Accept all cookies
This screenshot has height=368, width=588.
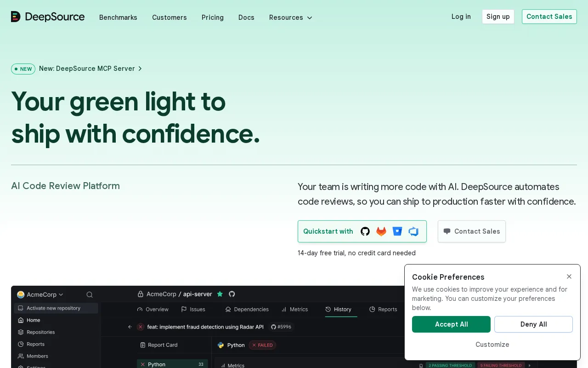(451, 324)
